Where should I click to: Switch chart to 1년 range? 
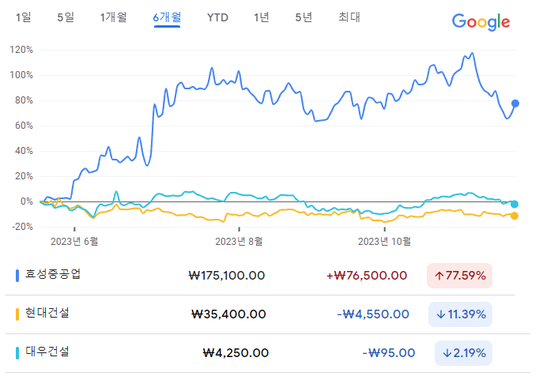coord(261,17)
